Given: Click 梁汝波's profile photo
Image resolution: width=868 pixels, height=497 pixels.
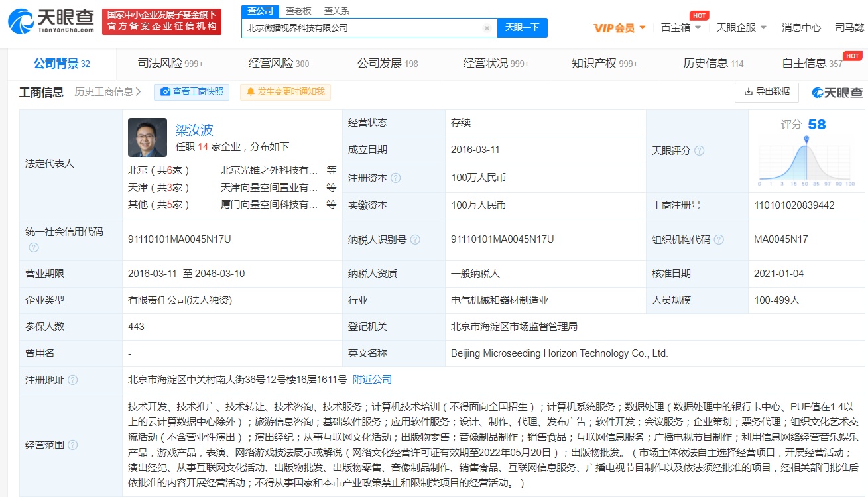Looking at the screenshot, I should tap(147, 137).
